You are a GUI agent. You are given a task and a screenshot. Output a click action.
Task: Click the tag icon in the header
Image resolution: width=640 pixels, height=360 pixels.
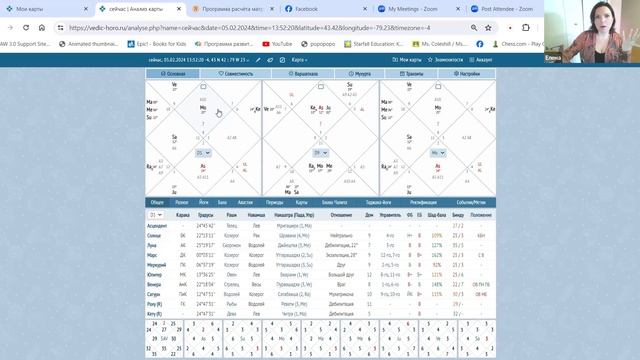pos(270,60)
